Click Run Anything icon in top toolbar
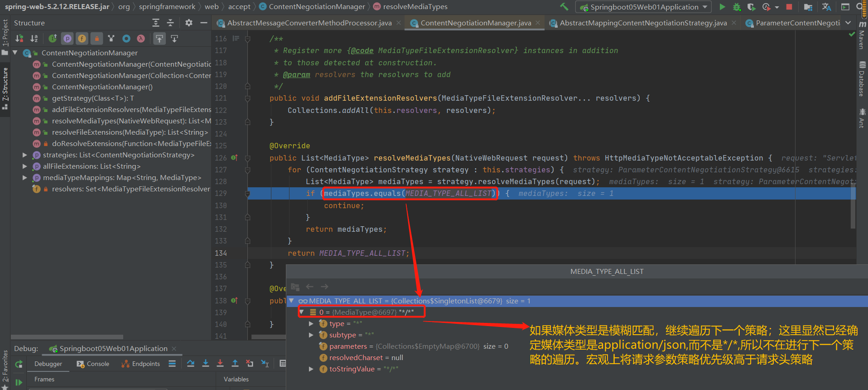Image resolution: width=868 pixels, height=390 pixels. (845, 7)
